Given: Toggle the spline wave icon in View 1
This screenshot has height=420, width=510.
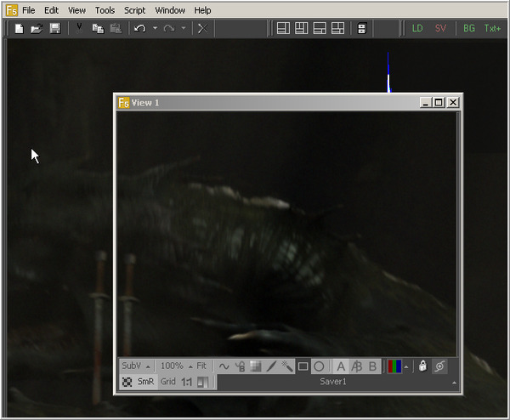Looking at the screenshot, I should [x=224, y=366].
